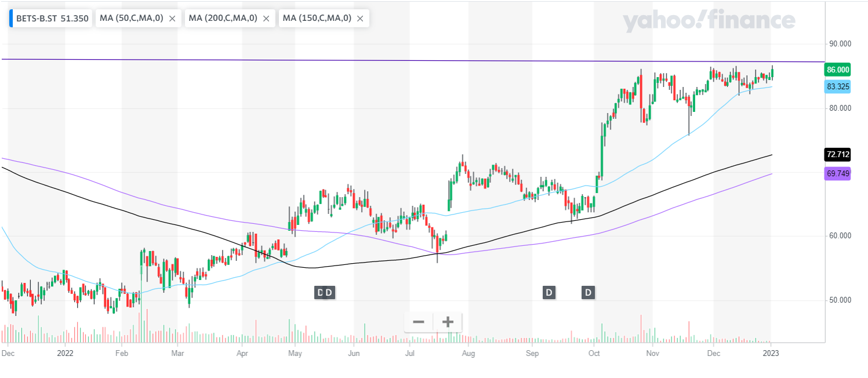868x378 pixels.
Task: Select the purple horizontal resistance line
Action: (406, 60)
